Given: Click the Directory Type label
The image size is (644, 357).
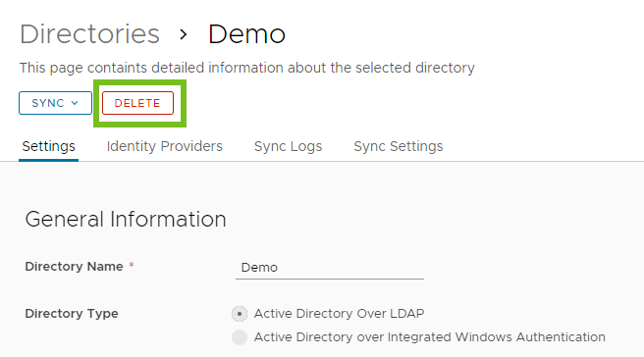Looking at the screenshot, I should 72,314.
